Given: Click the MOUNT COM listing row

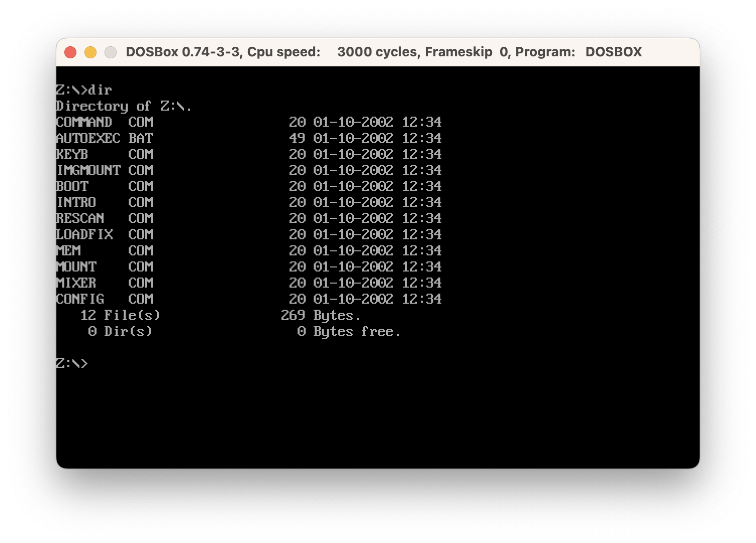Looking at the screenshot, I should pyautogui.click(x=249, y=267).
